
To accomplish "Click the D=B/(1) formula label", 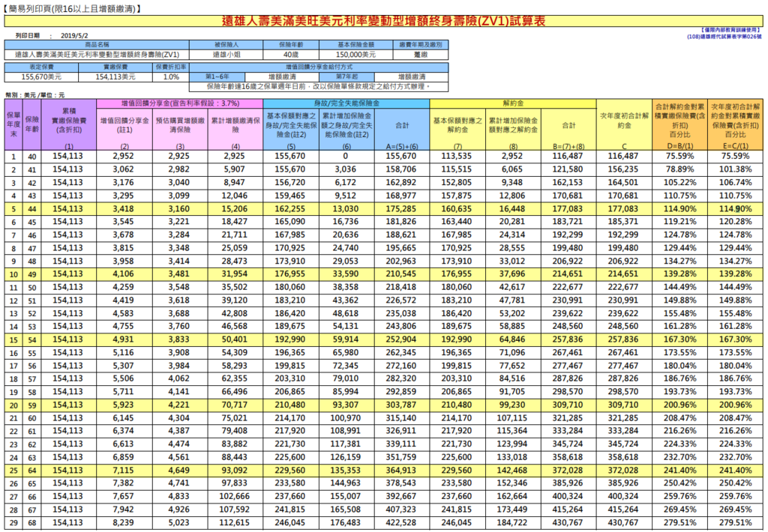I will click(679, 146).
